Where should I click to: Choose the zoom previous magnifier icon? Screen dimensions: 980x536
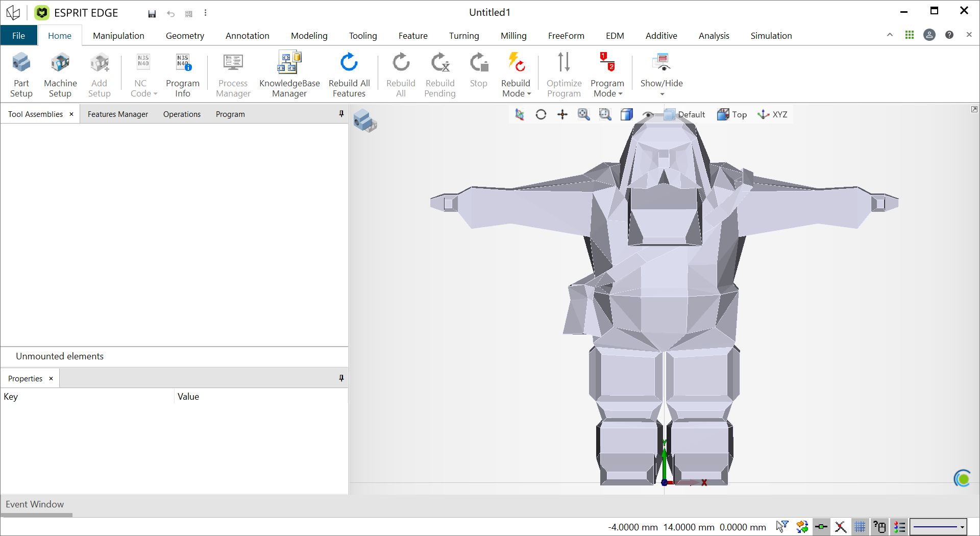click(x=605, y=114)
